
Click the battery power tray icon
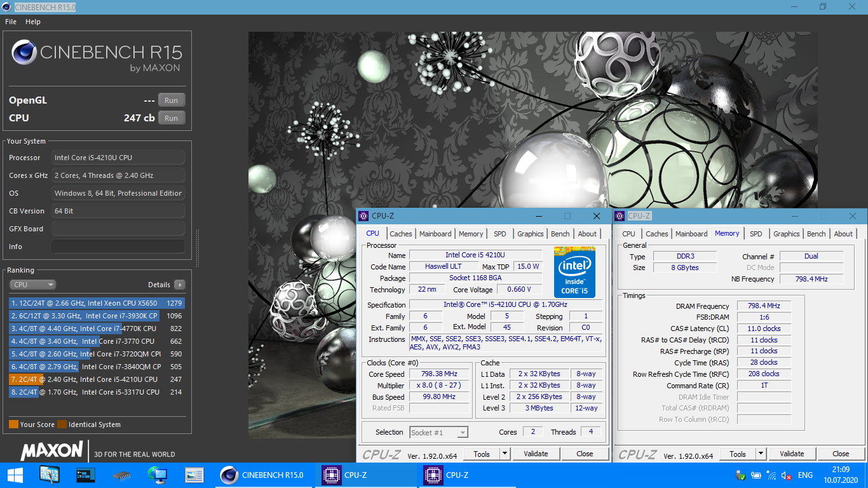(756, 475)
